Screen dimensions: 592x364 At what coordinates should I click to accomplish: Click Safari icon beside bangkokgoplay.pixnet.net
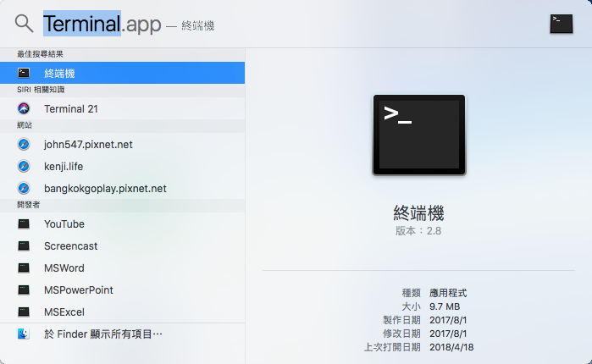24,188
